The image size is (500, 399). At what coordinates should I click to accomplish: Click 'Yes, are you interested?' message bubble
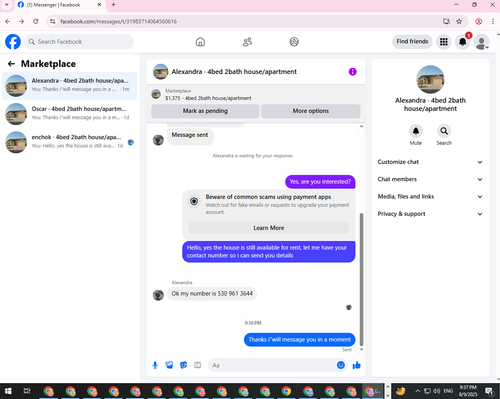pos(320,182)
